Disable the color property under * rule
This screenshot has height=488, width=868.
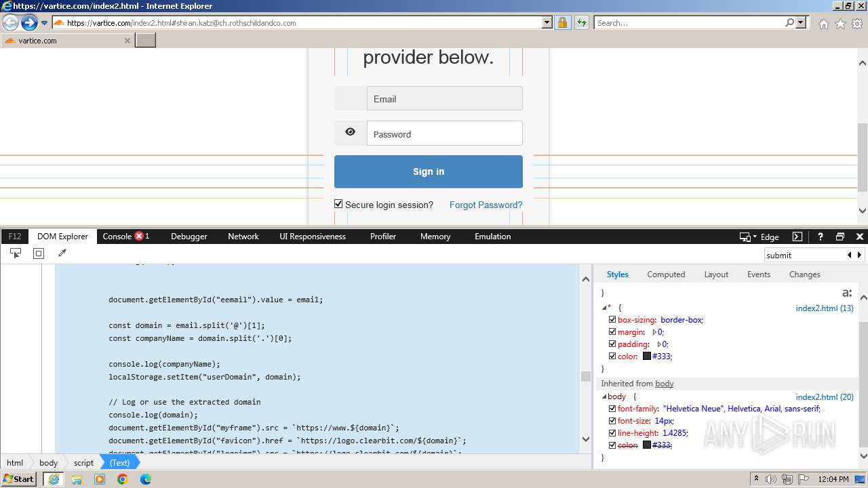612,357
